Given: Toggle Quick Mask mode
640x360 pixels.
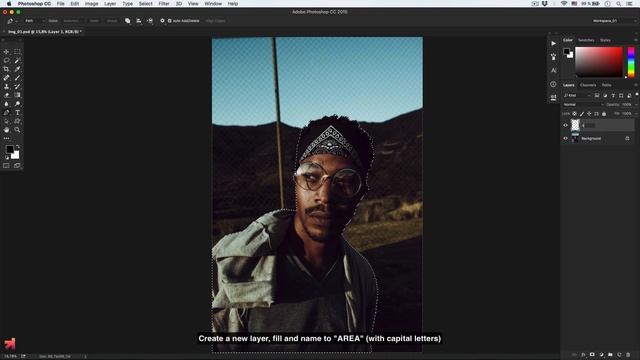Looking at the screenshot, I should 6,166.
